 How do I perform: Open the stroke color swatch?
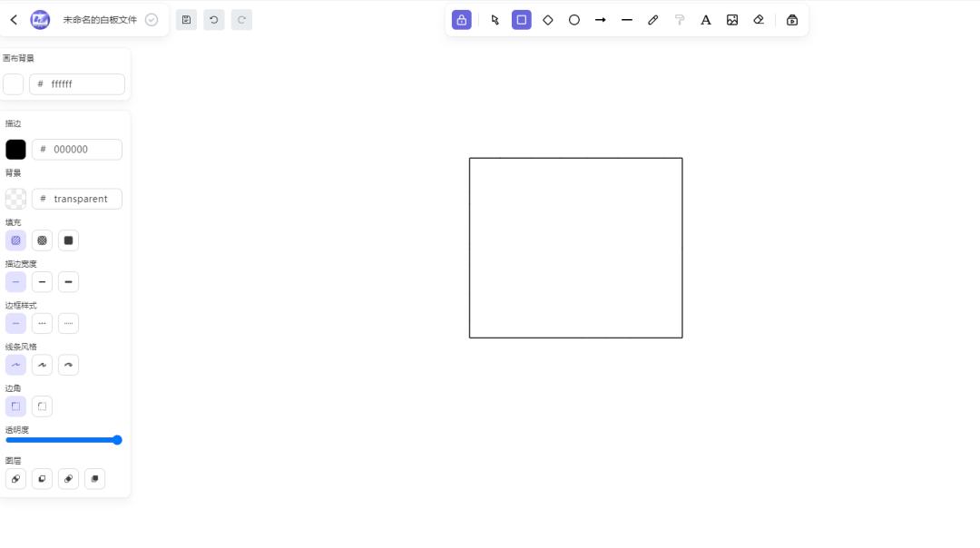[15, 149]
